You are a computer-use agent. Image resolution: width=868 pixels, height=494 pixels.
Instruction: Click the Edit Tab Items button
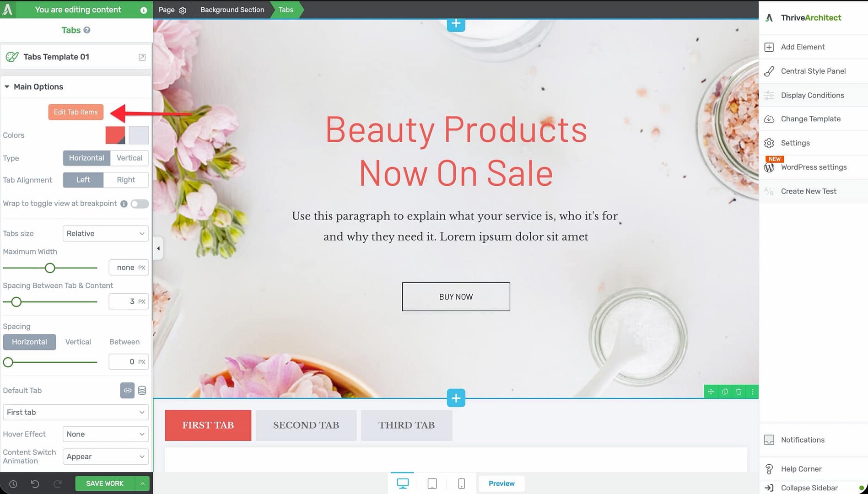point(75,112)
